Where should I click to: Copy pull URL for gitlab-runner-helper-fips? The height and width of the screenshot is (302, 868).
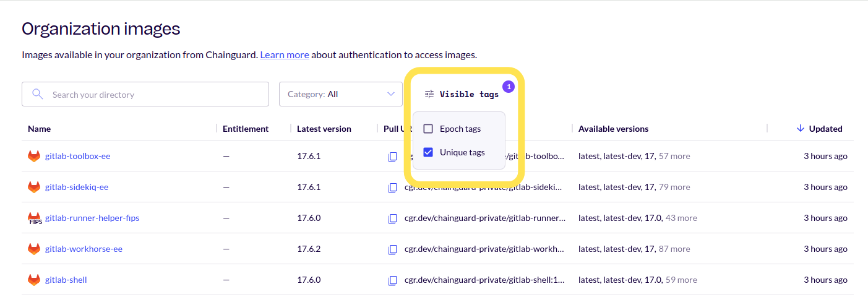[x=392, y=218]
